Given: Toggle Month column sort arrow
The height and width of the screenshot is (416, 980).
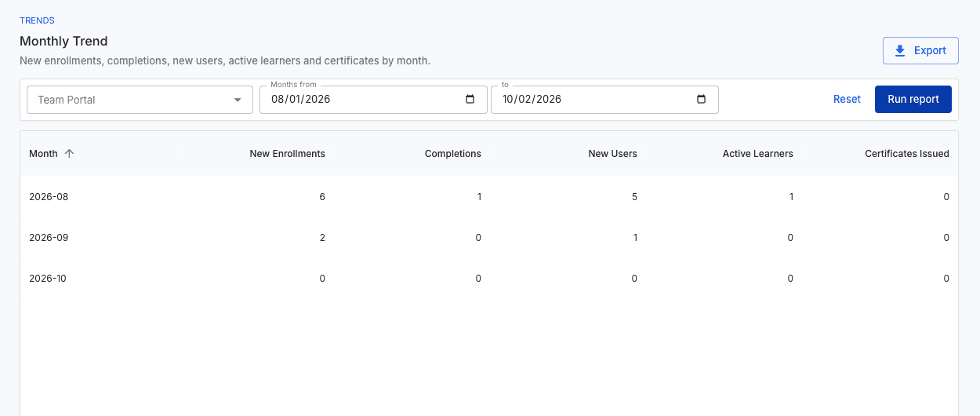Looking at the screenshot, I should 69,154.
